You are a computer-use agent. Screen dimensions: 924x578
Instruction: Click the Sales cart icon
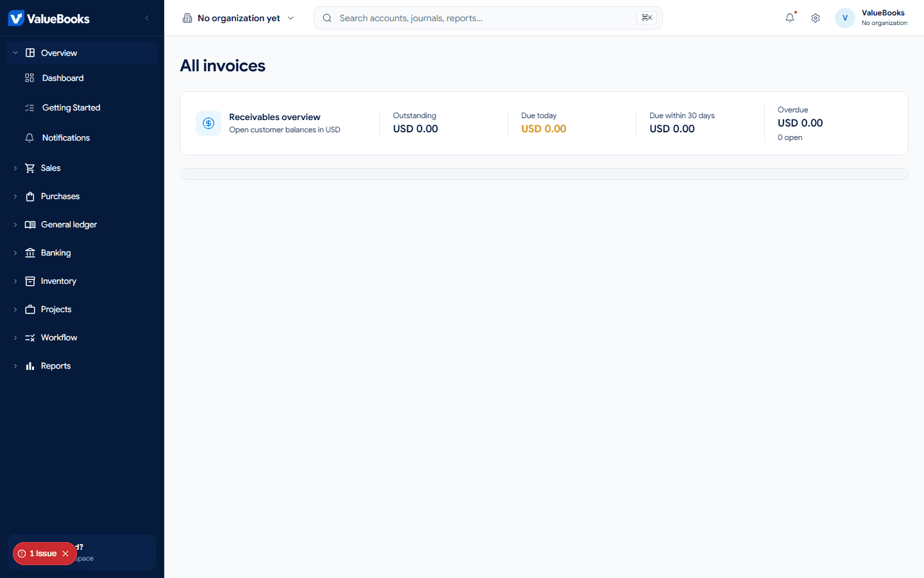[30, 168]
